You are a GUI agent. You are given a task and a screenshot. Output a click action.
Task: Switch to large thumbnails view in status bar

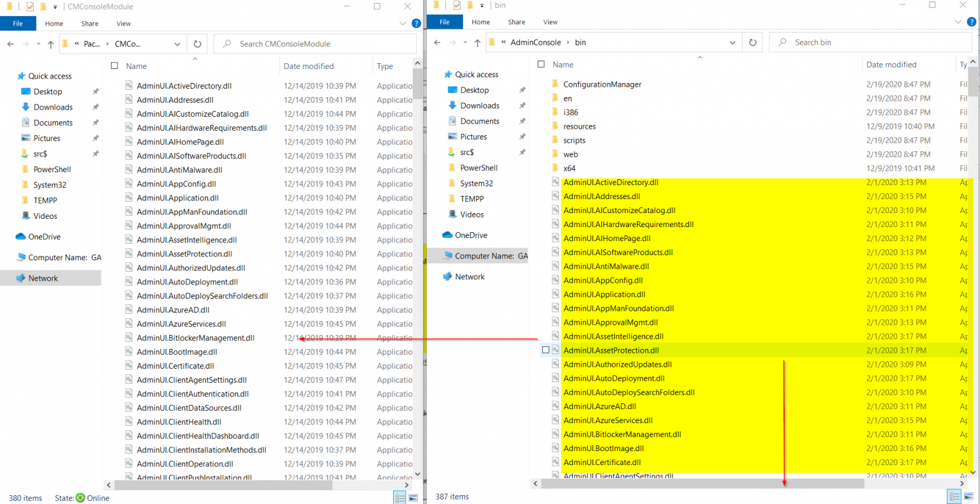tap(415, 497)
